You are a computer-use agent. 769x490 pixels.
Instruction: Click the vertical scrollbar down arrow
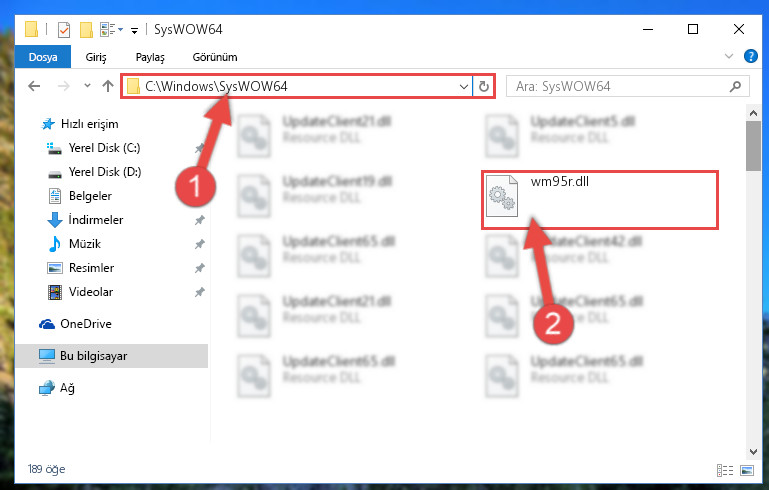coord(753,452)
